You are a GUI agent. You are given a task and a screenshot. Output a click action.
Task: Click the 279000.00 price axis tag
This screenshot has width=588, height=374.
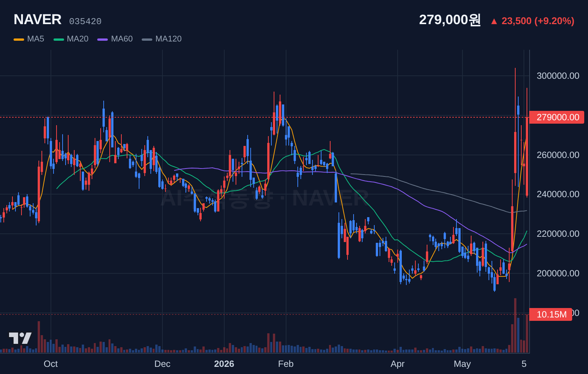[x=557, y=117]
